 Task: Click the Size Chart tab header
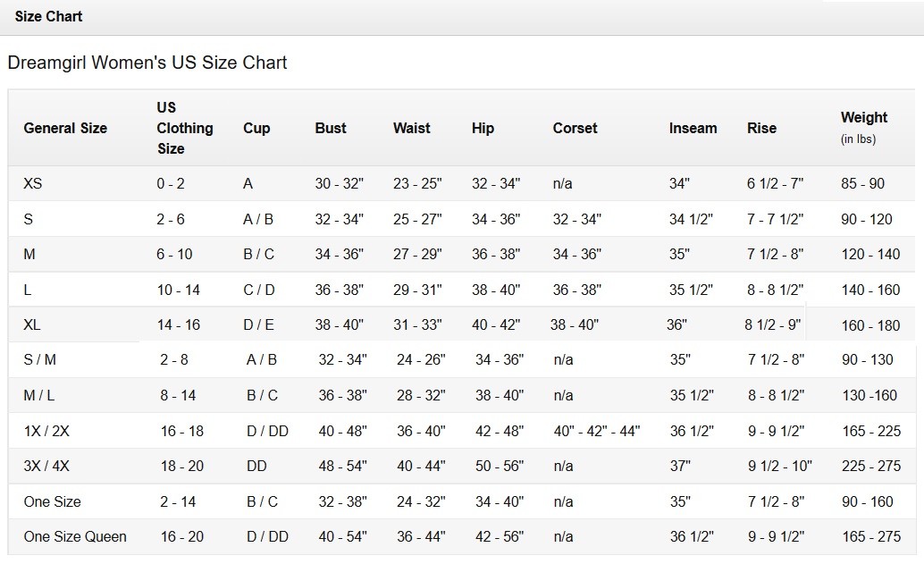pyautogui.click(x=48, y=17)
